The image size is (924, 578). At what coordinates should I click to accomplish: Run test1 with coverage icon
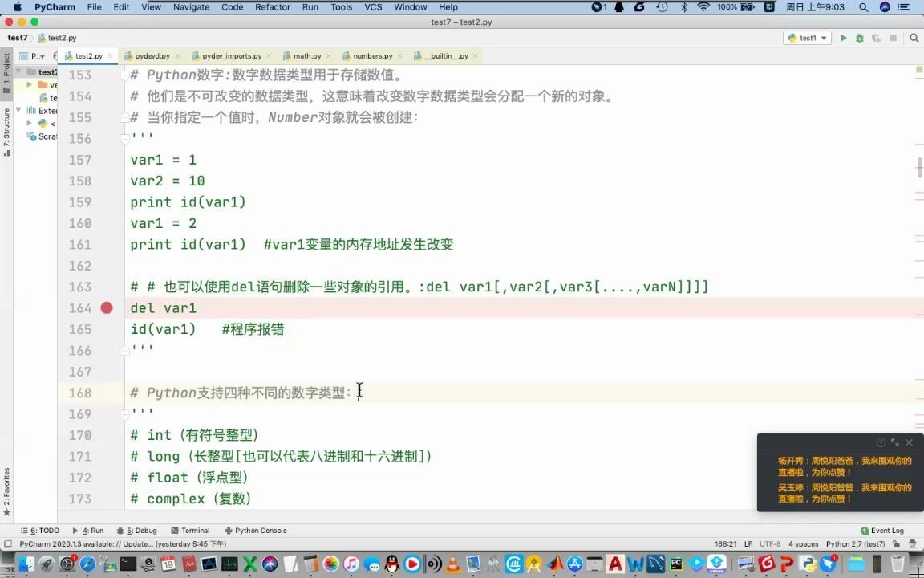(876, 38)
